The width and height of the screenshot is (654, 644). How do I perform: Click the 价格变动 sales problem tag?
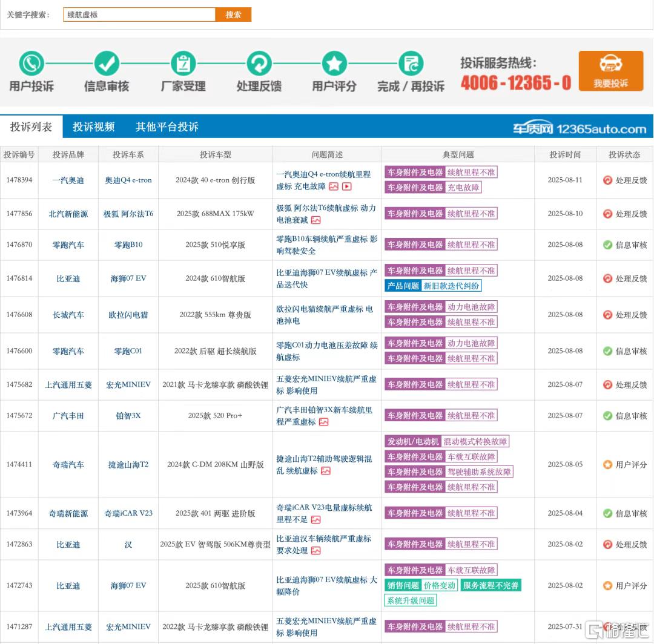click(x=439, y=585)
